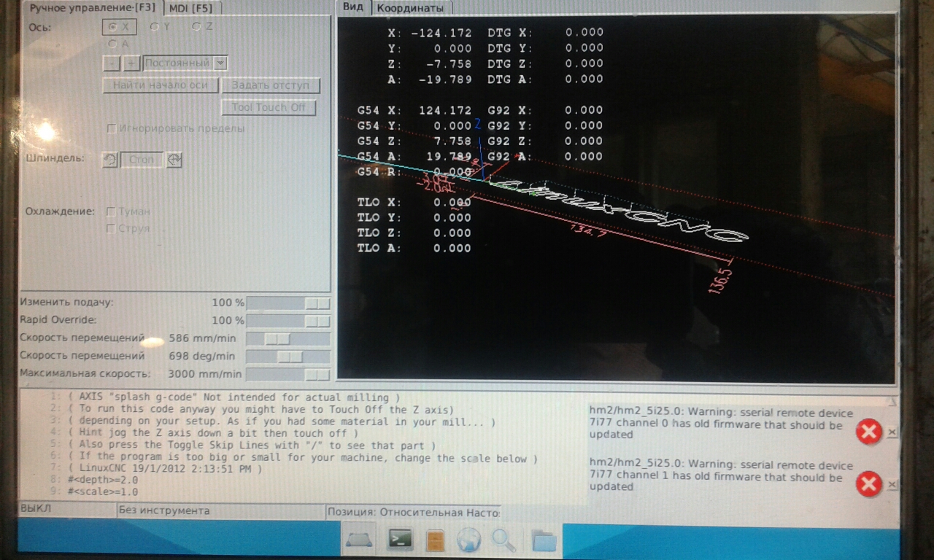Click the minus jog button
The width and height of the screenshot is (934, 560).
112,63
